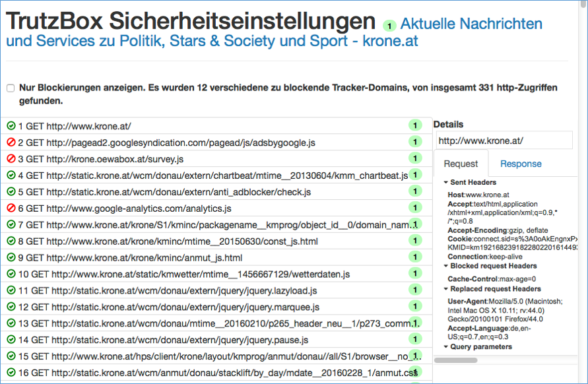Click green check icon for wetterdaten.js row
This screenshot has height=384, width=588.
click(x=11, y=274)
